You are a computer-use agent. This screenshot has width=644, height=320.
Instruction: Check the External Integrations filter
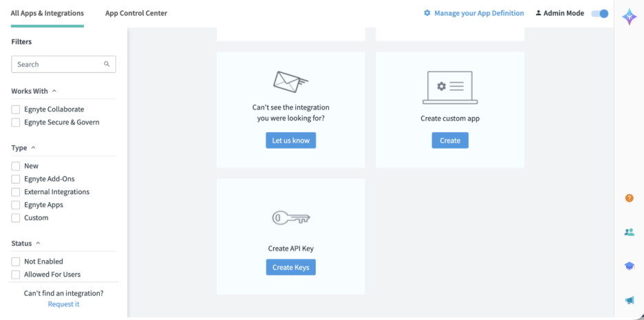[x=16, y=192]
